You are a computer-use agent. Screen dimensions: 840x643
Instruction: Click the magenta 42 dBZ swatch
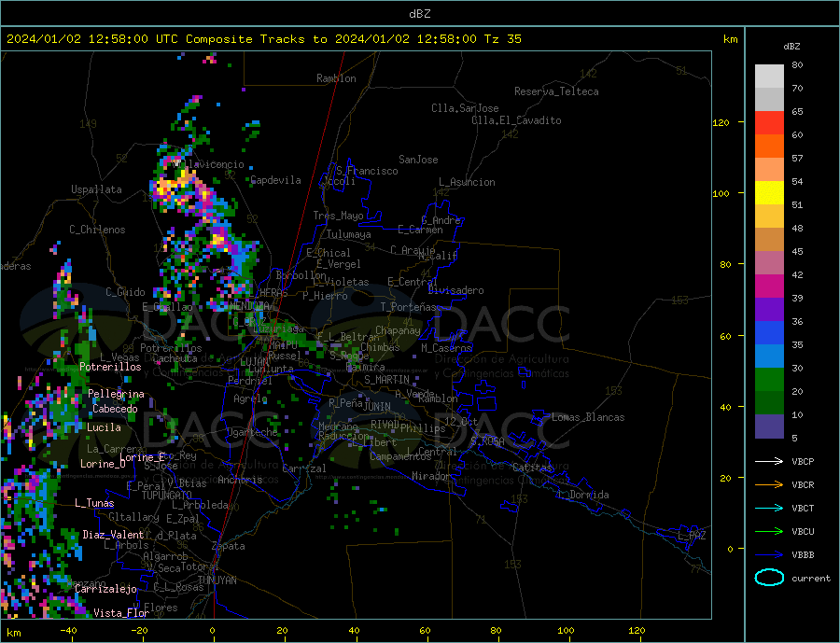click(x=769, y=287)
